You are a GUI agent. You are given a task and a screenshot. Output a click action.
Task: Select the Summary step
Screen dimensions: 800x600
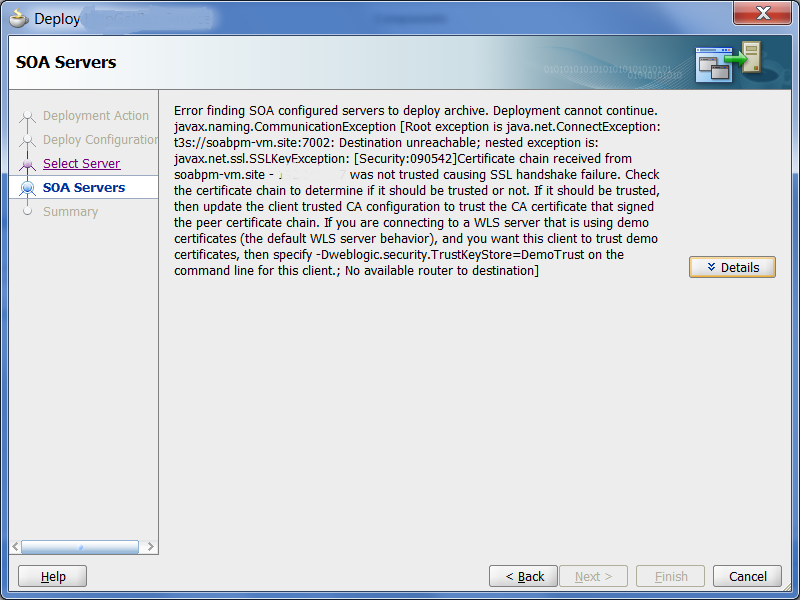coord(70,212)
